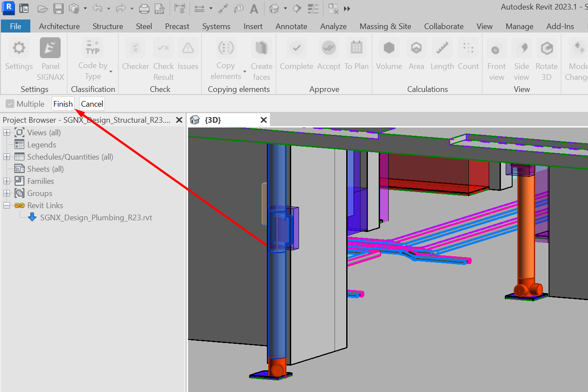Click the Rotate 3D tool
Screen dimensions: 588x392
pyautogui.click(x=546, y=59)
